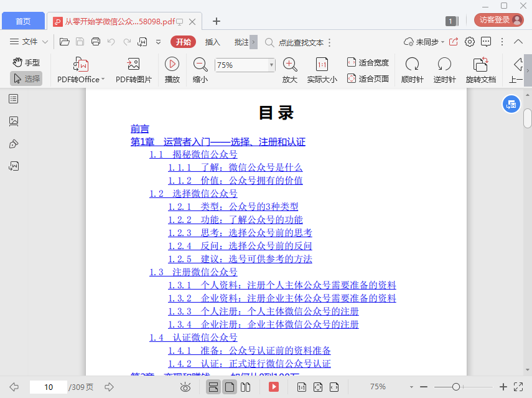This screenshot has width=532, height=398.
Task: Print the document via printer icon
Action: (96, 42)
